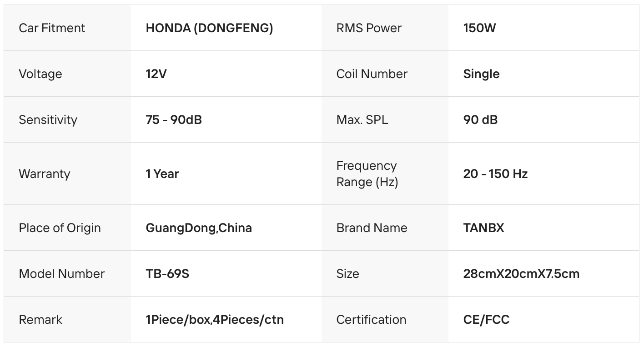The width and height of the screenshot is (644, 347).
Task: Click the 75 - 90dB sensitivity value
Action: 174,120
